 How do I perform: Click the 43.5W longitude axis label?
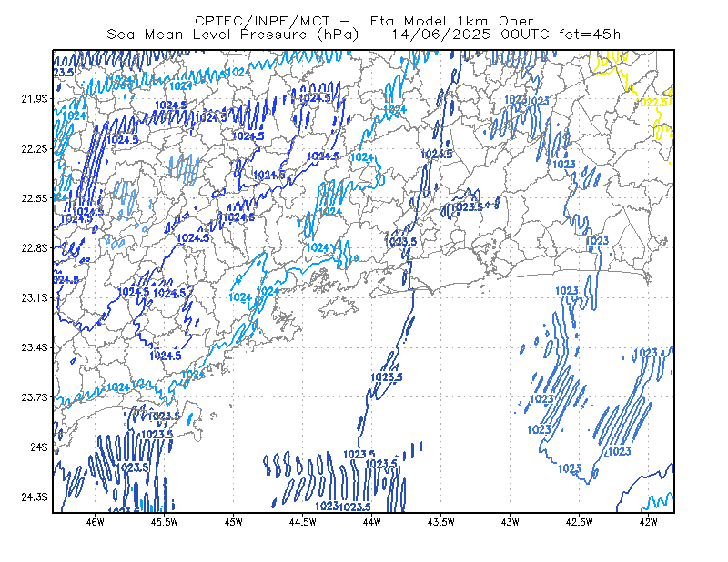coord(441,522)
